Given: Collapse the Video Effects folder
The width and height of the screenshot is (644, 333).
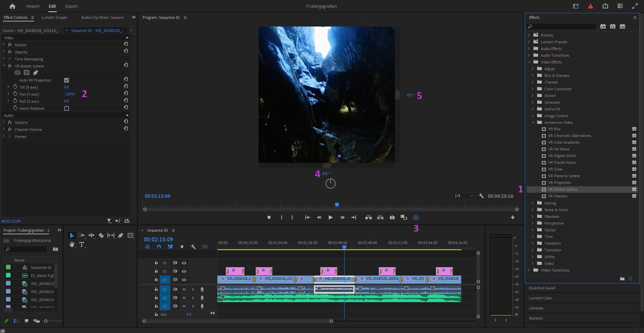Looking at the screenshot, I should click(x=529, y=62).
